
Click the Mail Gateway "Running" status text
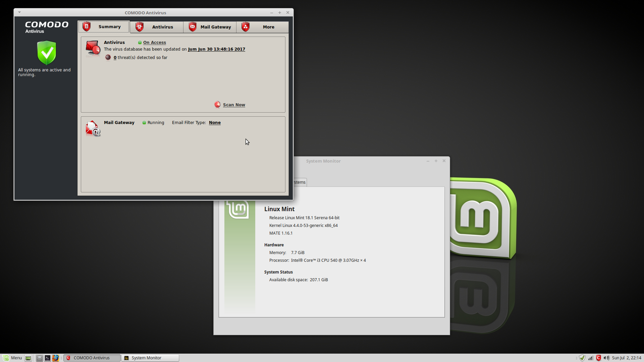point(156,123)
